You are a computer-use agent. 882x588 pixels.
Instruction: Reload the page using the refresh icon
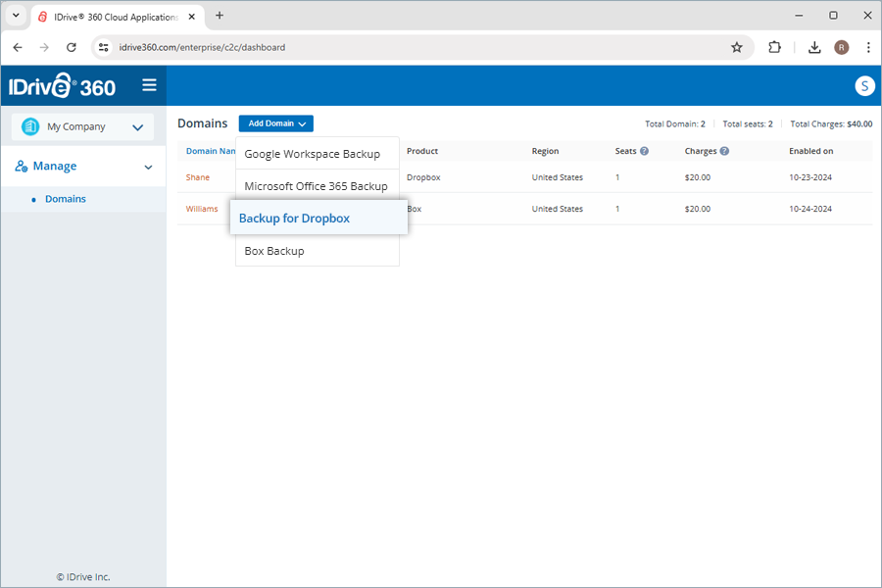point(71,46)
